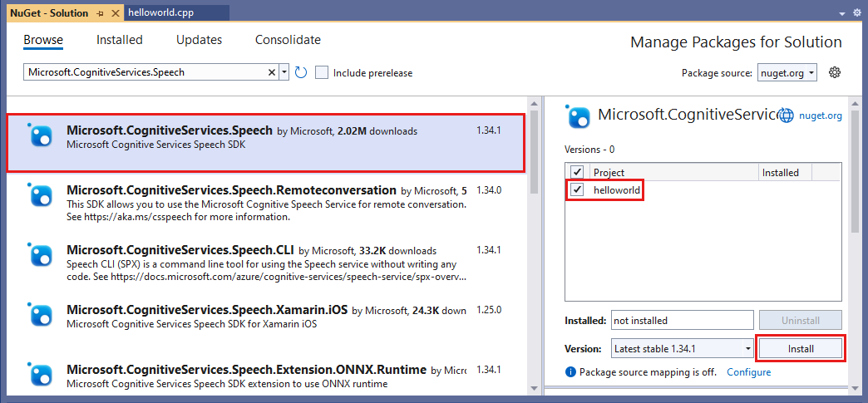Switch to the Browse tab

(43, 40)
